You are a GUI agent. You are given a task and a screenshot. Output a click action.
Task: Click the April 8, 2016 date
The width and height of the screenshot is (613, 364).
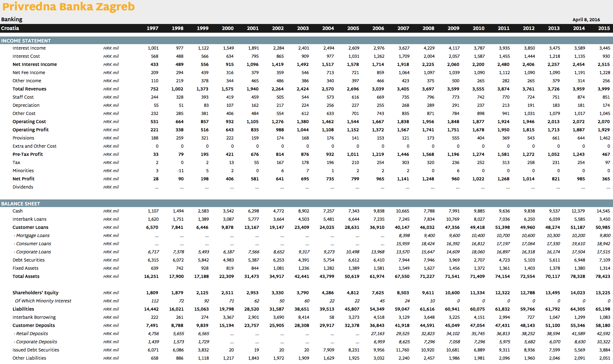(x=586, y=20)
